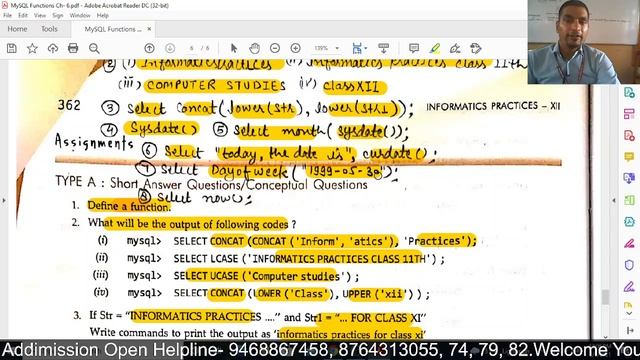
Task: Open purple Request Signatures sidebar tool
Action: click(x=629, y=287)
